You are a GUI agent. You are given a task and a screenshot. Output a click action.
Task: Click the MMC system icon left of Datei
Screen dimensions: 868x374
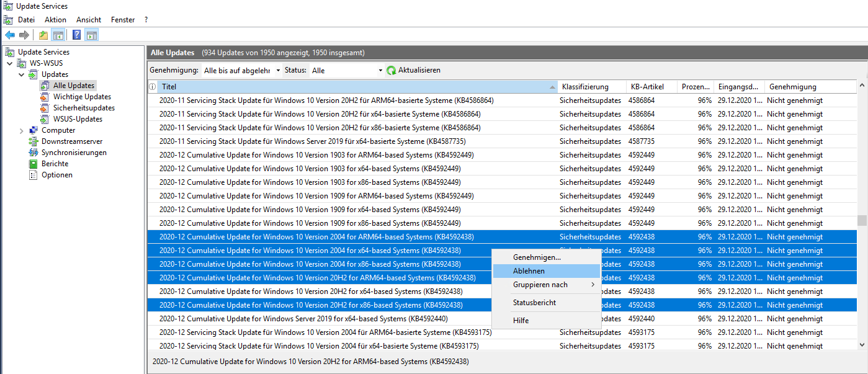[x=8, y=20]
